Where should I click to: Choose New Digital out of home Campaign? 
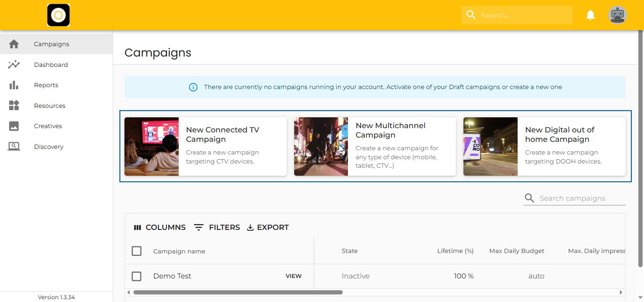[x=544, y=147]
